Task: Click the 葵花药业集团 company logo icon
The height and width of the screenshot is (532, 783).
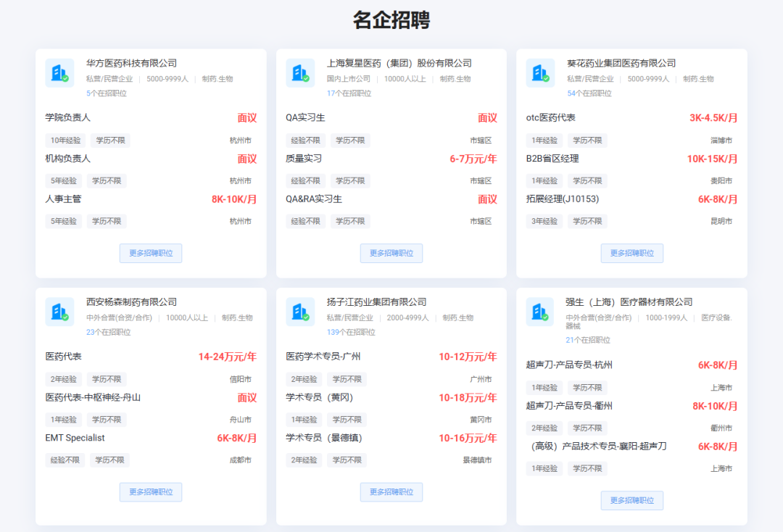Action: click(540, 73)
